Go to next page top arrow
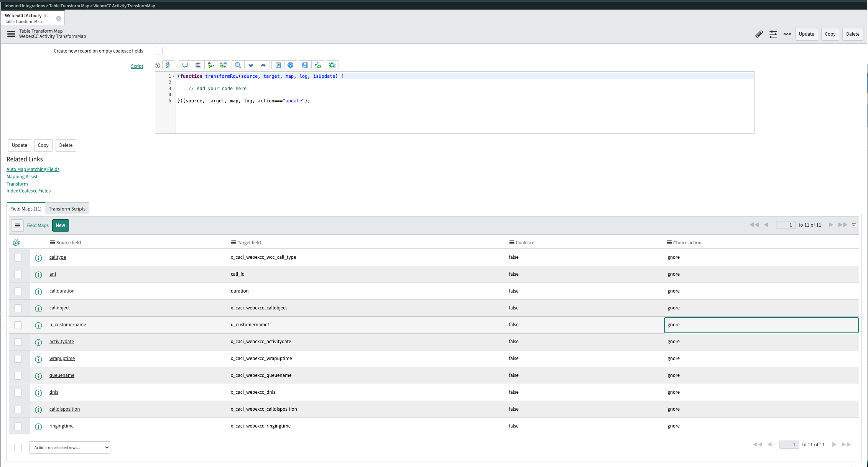868x467 pixels. (x=831, y=225)
